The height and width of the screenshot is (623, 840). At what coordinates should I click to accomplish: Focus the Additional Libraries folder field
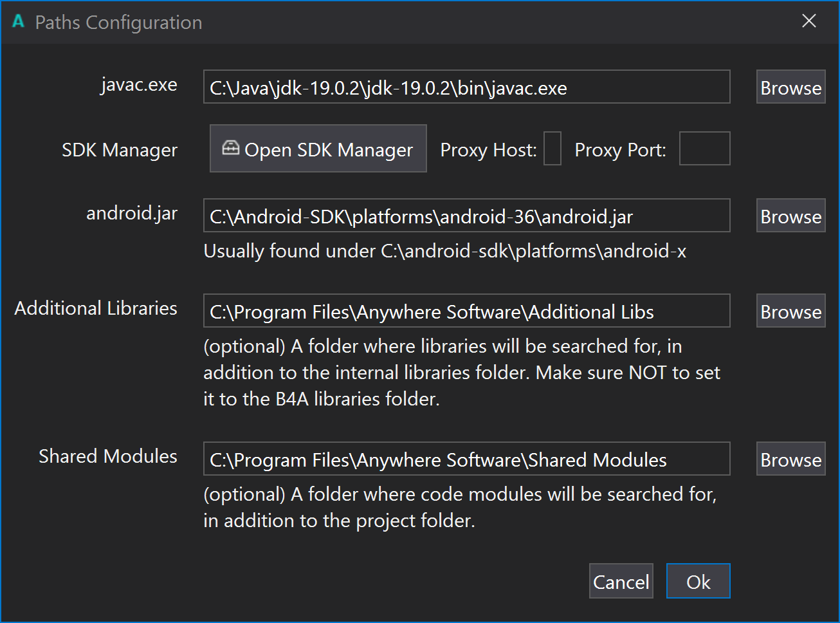(466, 311)
